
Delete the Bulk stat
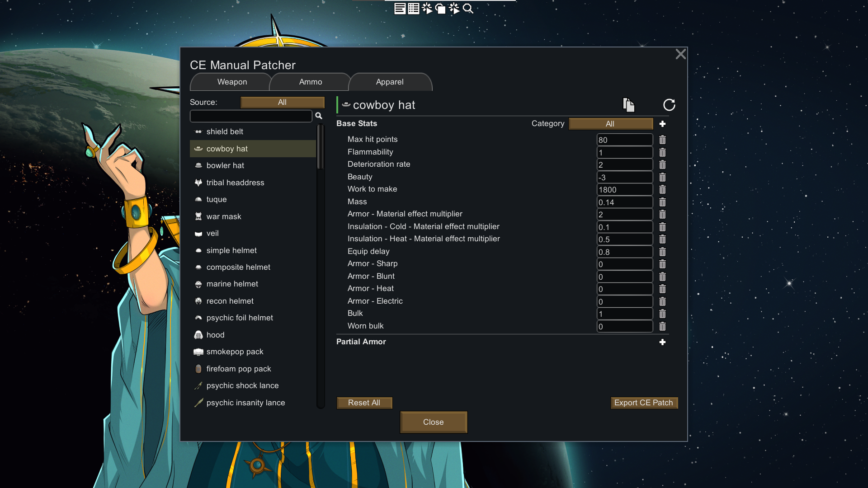pos(662,314)
